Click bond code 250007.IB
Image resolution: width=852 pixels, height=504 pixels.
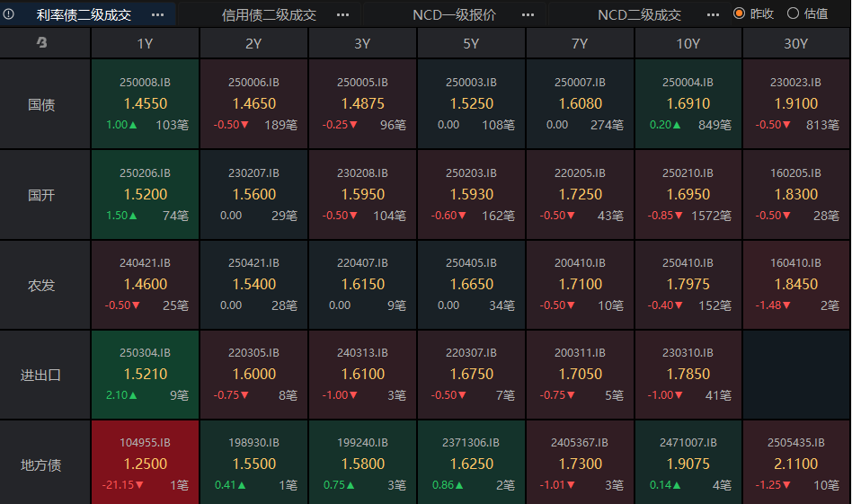click(580, 83)
